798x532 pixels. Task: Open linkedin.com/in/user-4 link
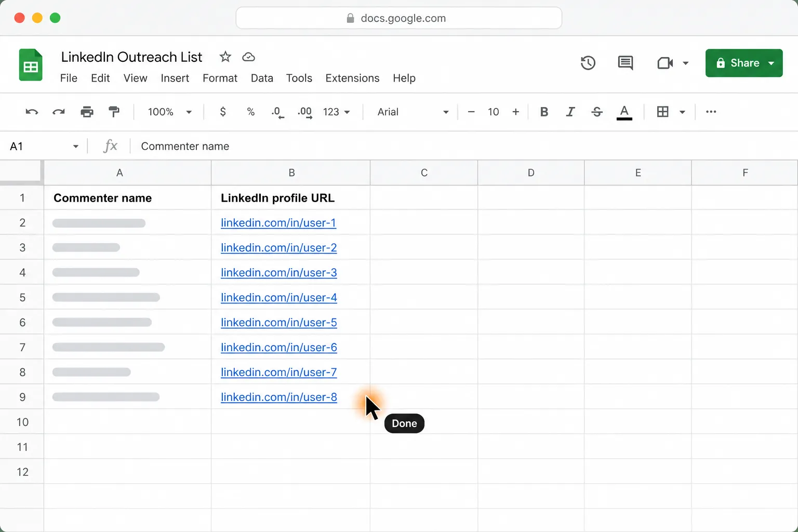point(279,298)
